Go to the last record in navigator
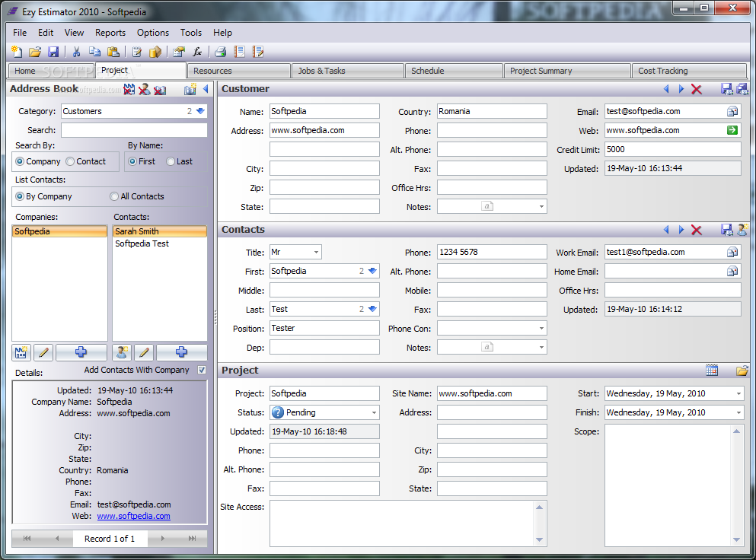 [193, 539]
